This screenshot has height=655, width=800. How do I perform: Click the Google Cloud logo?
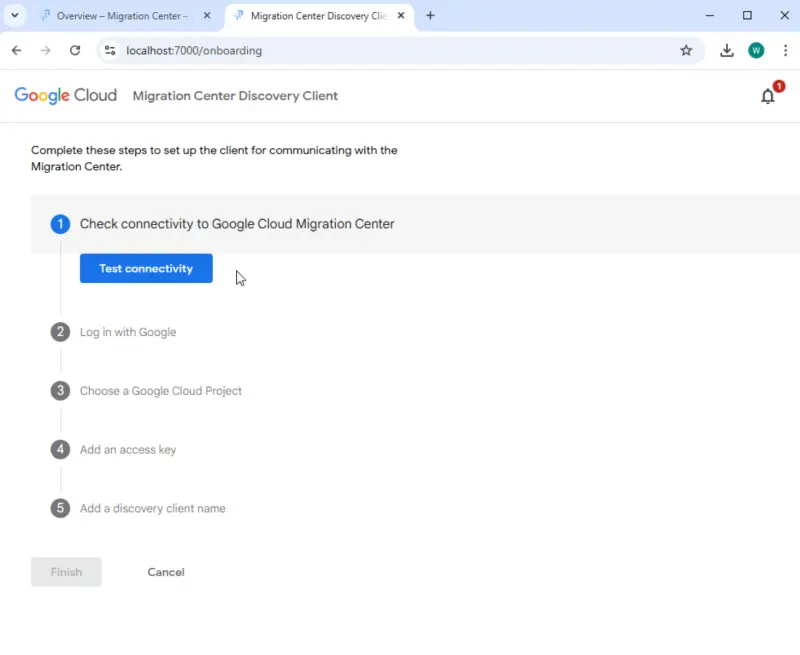pos(64,95)
